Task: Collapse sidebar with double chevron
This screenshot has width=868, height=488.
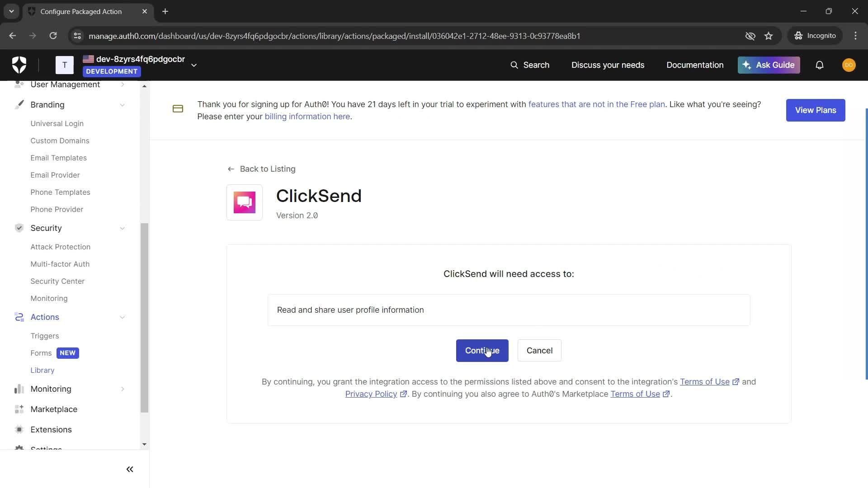Action: coord(130,469)
